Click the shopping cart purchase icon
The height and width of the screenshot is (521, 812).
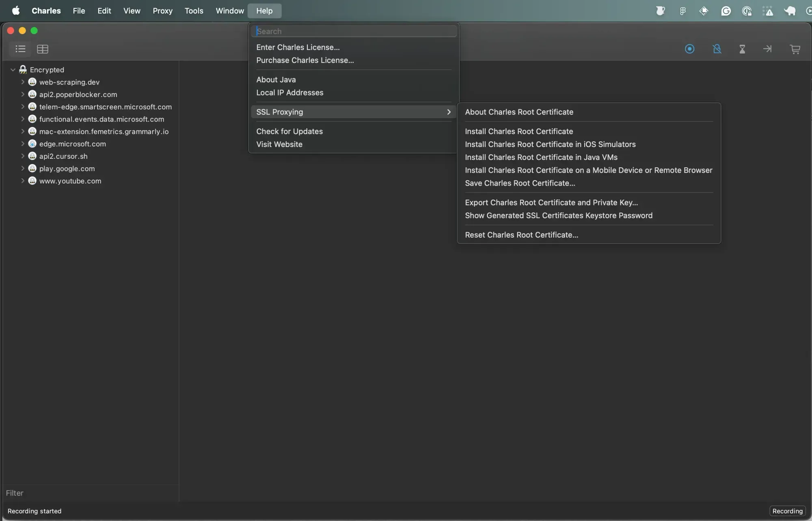(x=795, y=49)
